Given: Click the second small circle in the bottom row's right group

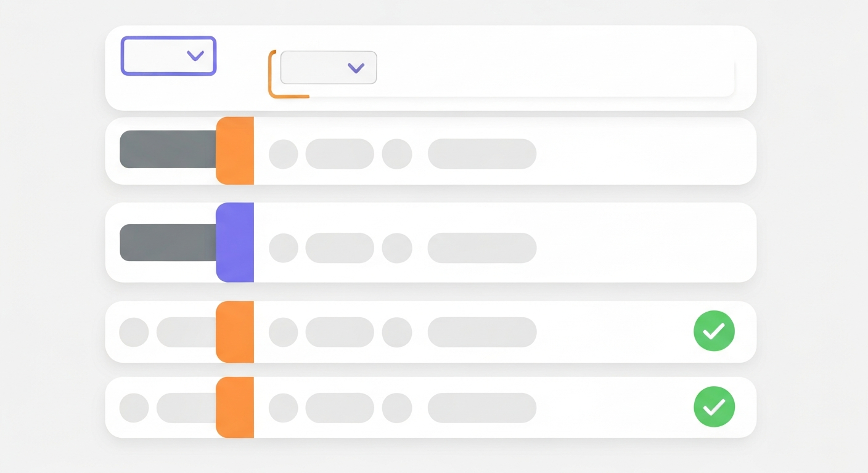Looking at the screenshot, I should point(397,408).
